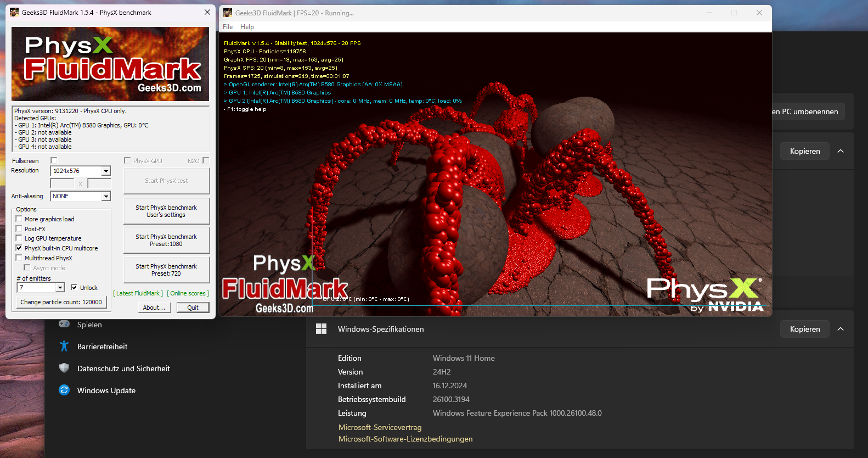
Task: Start PhysX benchmark Preset:1080
Action: 166,240
